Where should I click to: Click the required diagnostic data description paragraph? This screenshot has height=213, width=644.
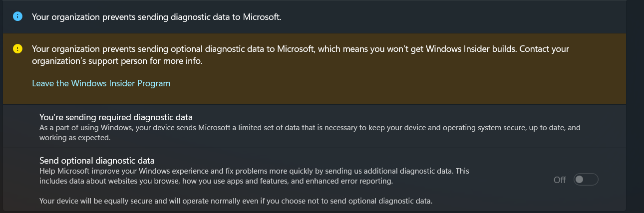point(310,128)
